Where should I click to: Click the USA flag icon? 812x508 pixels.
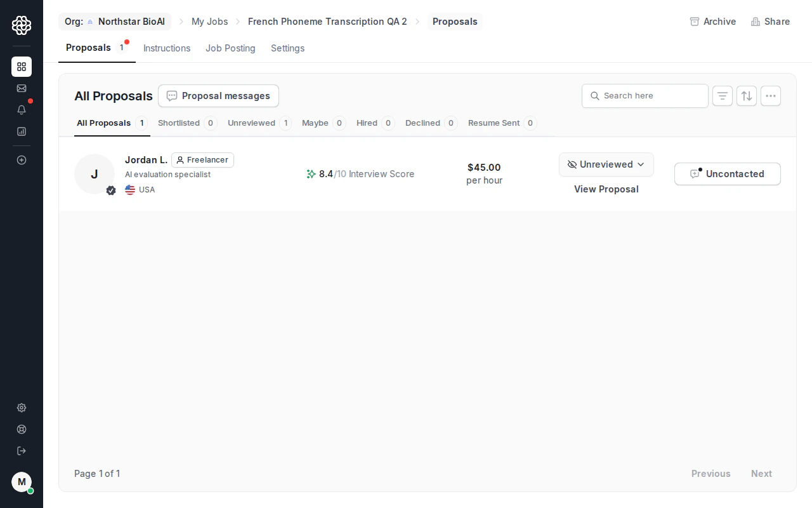point(130,190)
